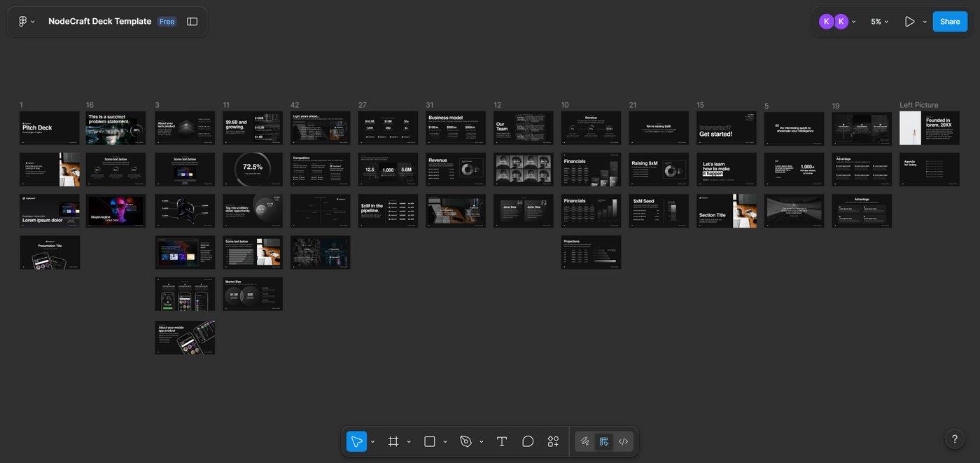980x463 pixels.
Task: Click the second K user avatar
Action: point(841,22)
